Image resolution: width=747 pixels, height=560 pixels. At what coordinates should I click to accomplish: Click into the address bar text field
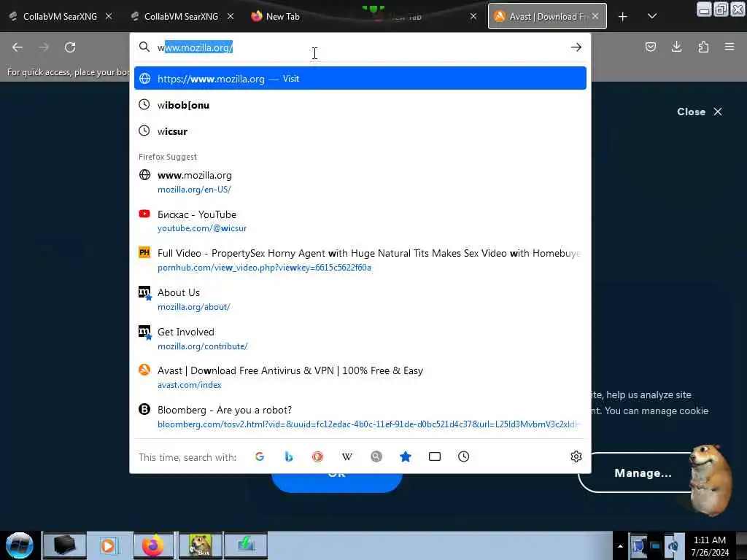pos(360,47)
